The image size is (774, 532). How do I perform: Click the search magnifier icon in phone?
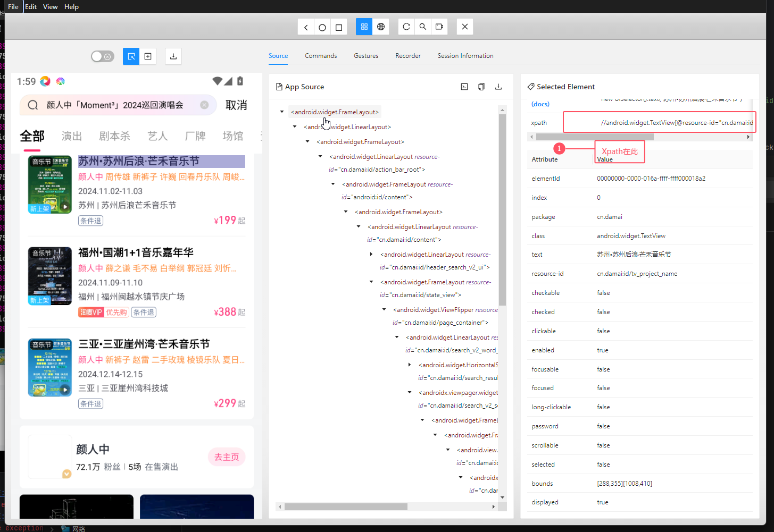(x=33, y=105)
